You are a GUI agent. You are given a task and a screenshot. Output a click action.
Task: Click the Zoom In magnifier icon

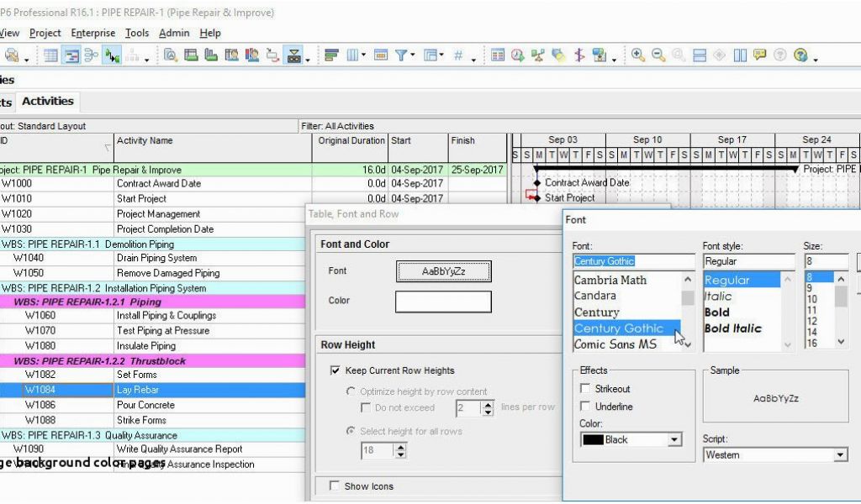tap(638, 55)
